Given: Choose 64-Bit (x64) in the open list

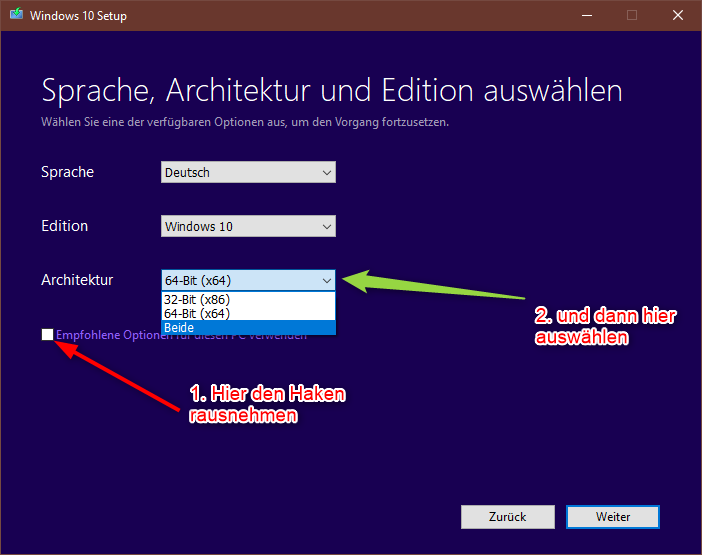Looking at the screenshot, I should click(x=248, y=313).
